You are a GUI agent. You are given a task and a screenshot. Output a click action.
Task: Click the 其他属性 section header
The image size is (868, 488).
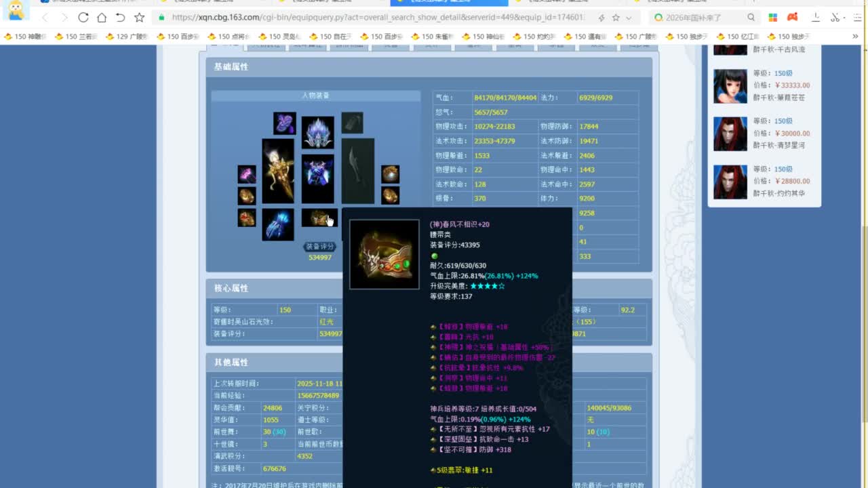429,363
